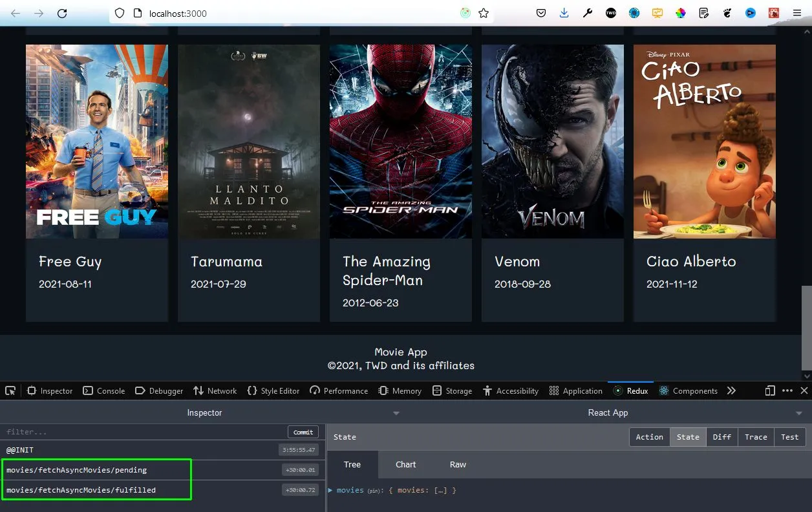Click the browser back arrow
812x512 pixels.
click(16, 13)
